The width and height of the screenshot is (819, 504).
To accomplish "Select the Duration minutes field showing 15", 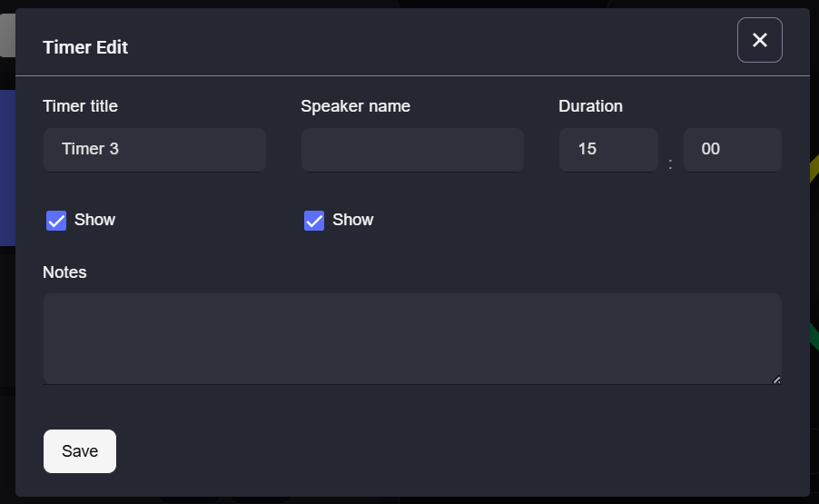I will pos(607,149).
